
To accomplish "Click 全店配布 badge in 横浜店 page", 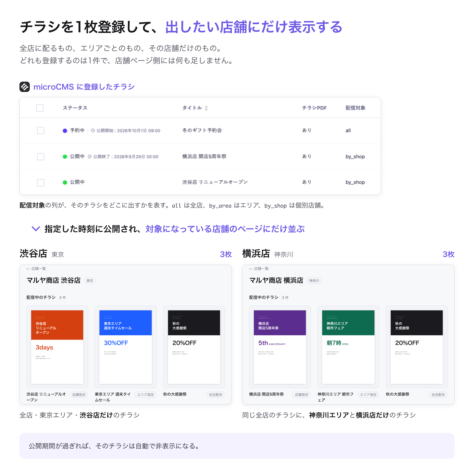I will [438, 395].
